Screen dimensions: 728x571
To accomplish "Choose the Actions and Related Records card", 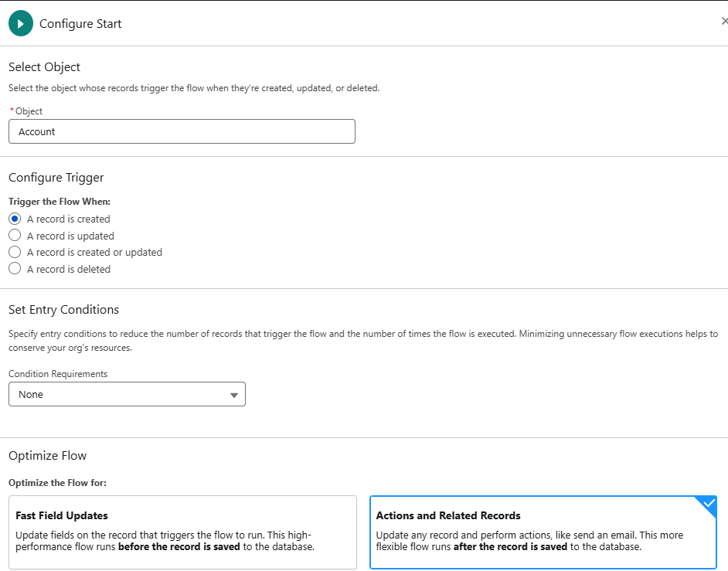I will coord(543,532).
